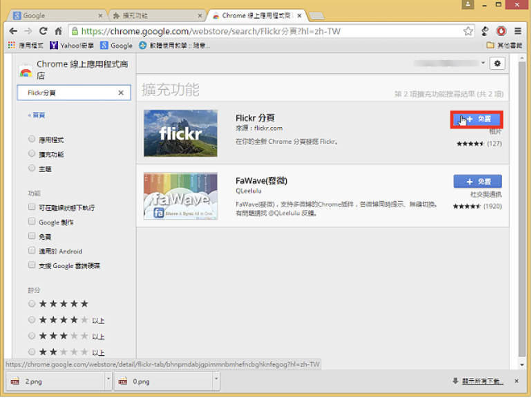Viewport: 532px width, 398px height.
Task: Open web store settings gear
Action: 497,64
